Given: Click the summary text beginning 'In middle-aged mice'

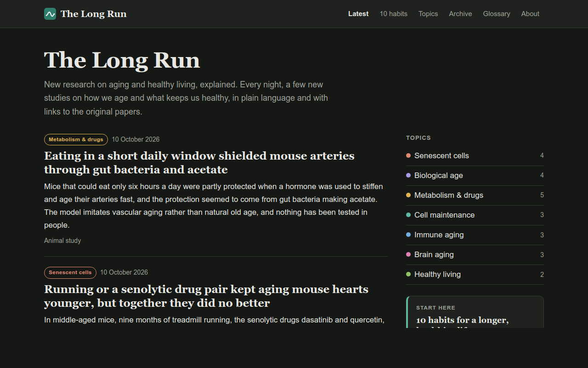Looking at the screenshot, I should coord(214,320).
